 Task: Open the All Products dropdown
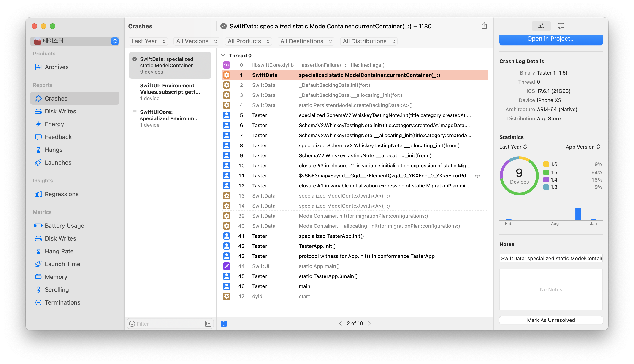point(248,41)
